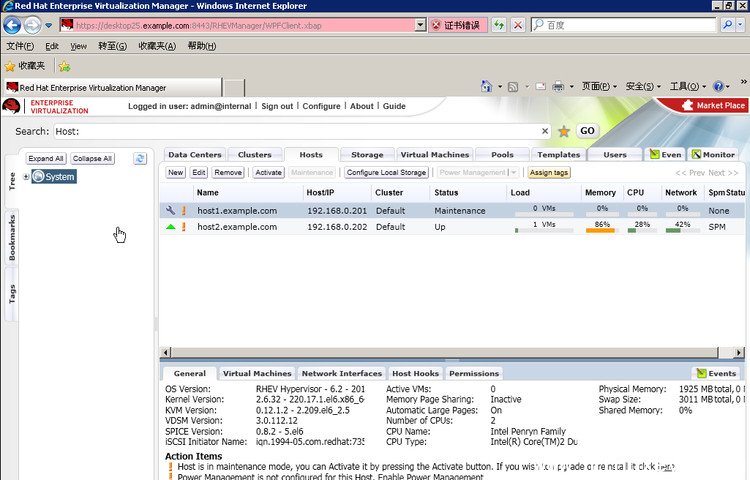
Task: Click the IE forward navigation arrow
Action: [32, 25]
